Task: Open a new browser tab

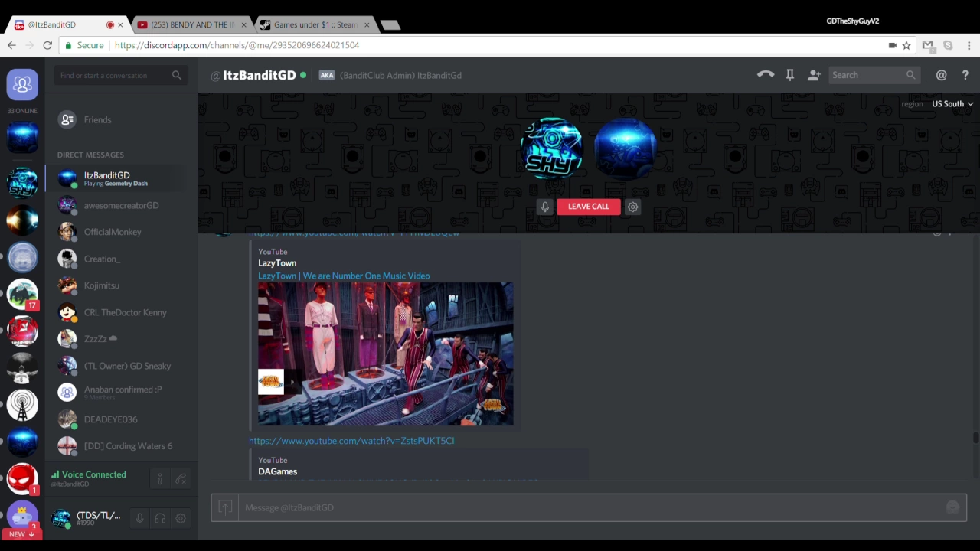Action: [x=390, y=25]
